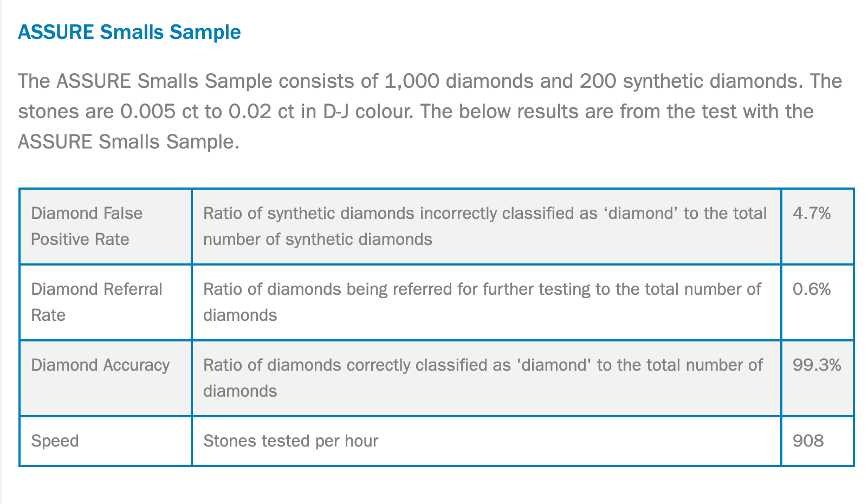The width and height of the screenshot is (868, 504).
Task: Select the Diamond Accuracy row label
Action: [x=100, y=365]
